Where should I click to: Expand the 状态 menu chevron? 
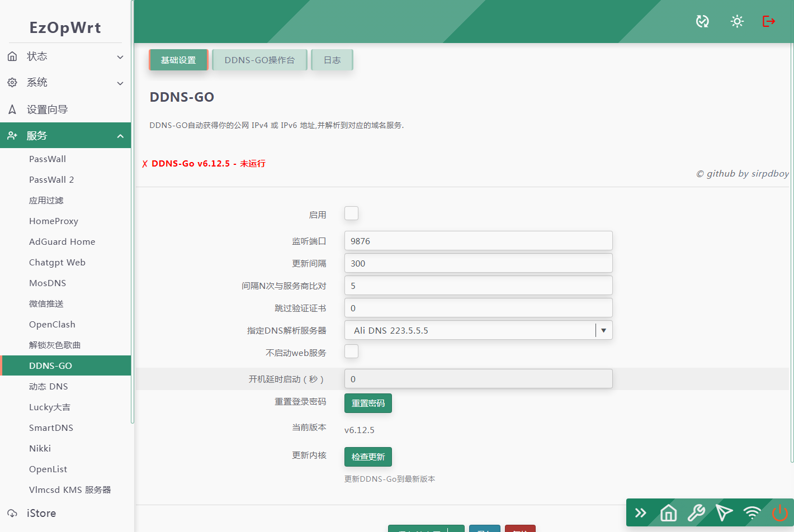click(x=120, y=57)
